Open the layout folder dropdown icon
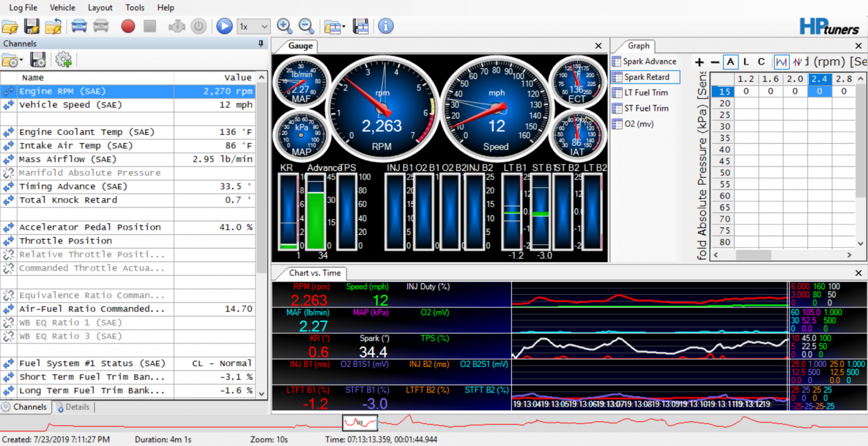The height and width of the screenshot is (446, 868). pos(335,26)
